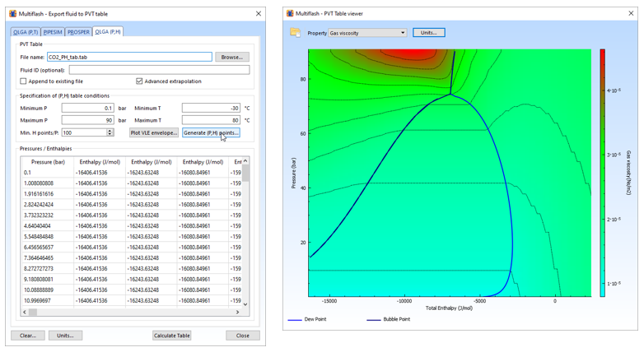The height and width of the screenshot is (352, 644).
Task: Click the Browse... button
Action: point(232,57)
